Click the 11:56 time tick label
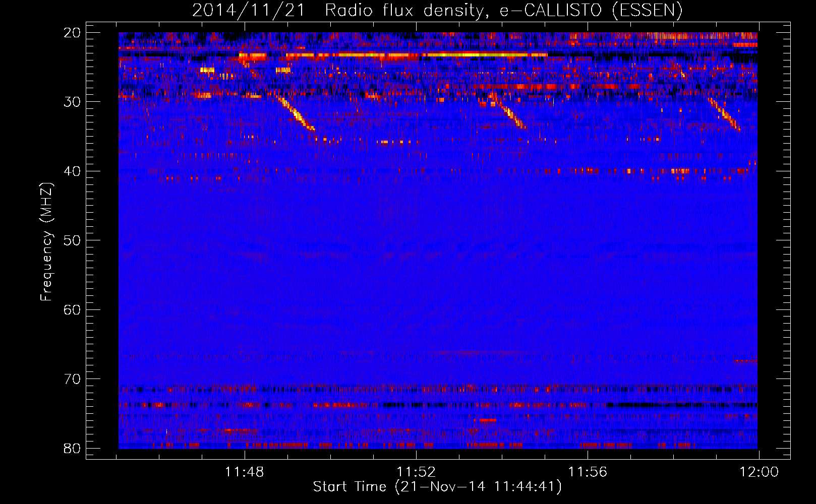 pos(588,472)
